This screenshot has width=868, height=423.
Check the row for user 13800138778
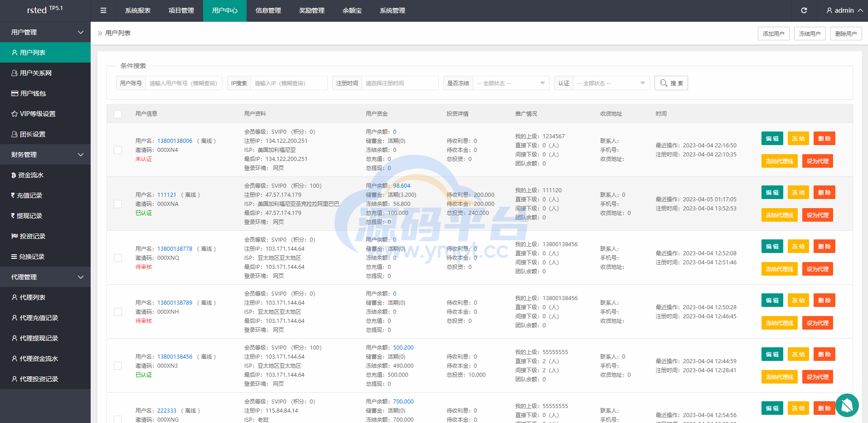[118, 258]
